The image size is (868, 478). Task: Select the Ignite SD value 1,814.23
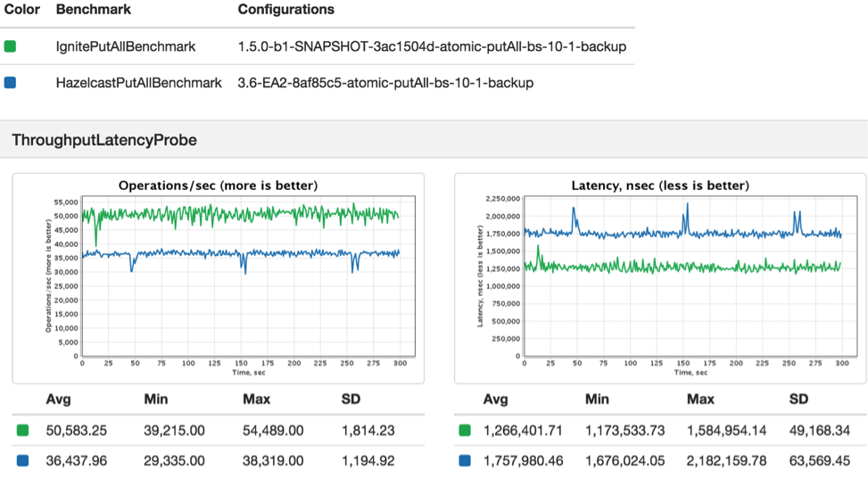pyautogui.click(x=368, y=431)
